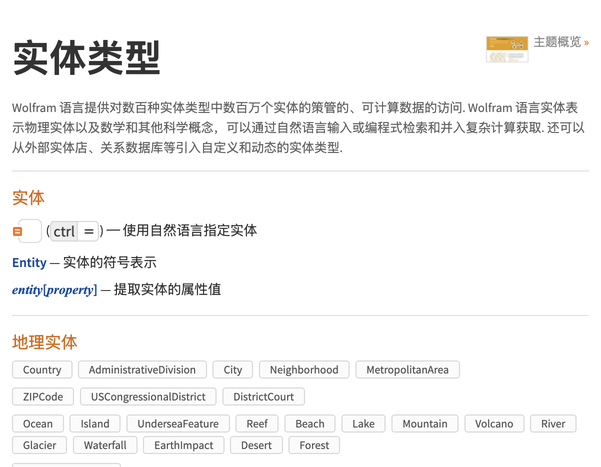Open the 主题概览 topic overview link
This screenshot has height=467, width=601.
pyautogui.click(x=560, y=42)
